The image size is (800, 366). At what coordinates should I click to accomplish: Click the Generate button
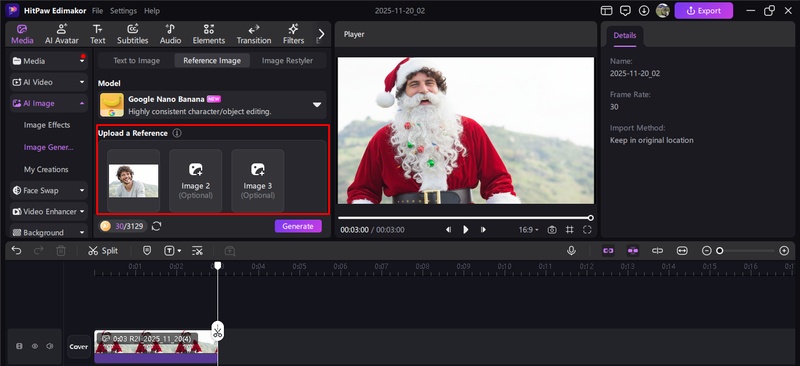point(298,226)
